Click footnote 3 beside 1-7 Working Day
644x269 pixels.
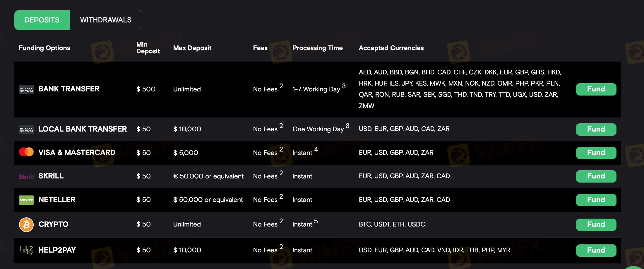[344, 86]
